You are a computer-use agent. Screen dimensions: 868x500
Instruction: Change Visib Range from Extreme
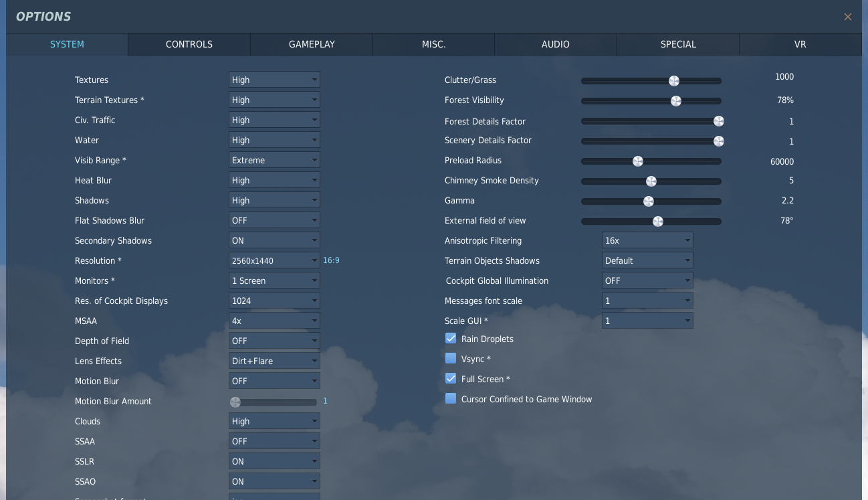[x=274, y=160]
